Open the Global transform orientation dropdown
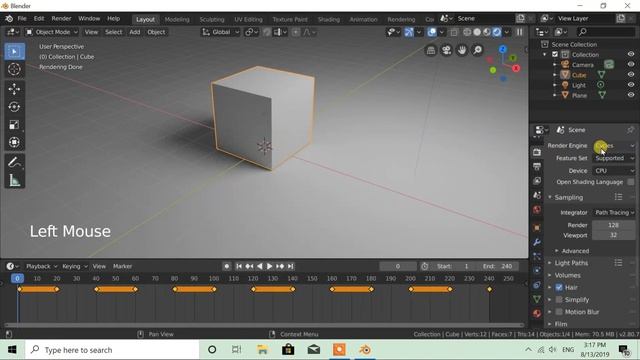640x360 pixels. tap(220, 32)
